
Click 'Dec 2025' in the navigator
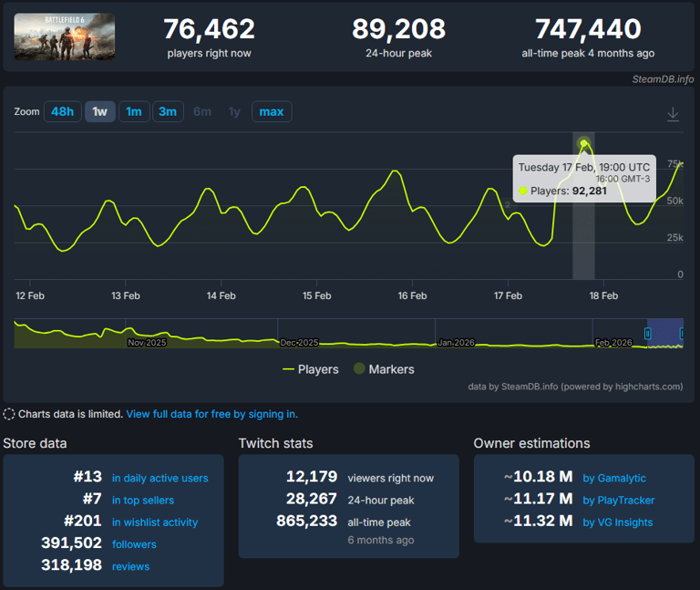pos(299,343)
